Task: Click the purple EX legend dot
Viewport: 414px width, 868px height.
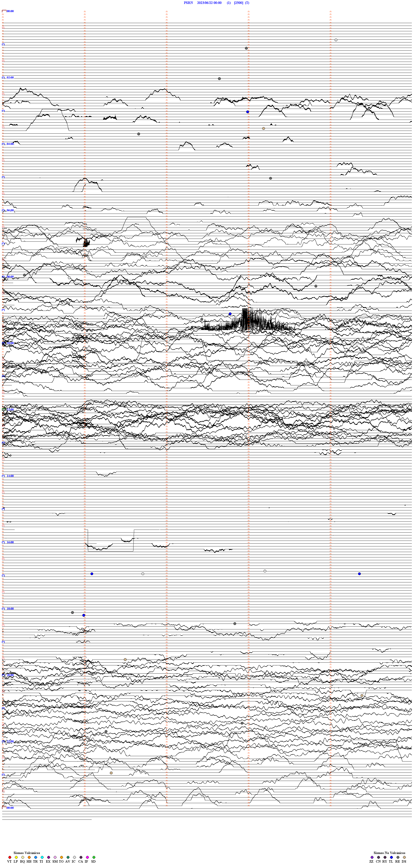Action: click(x=49, y=857)
